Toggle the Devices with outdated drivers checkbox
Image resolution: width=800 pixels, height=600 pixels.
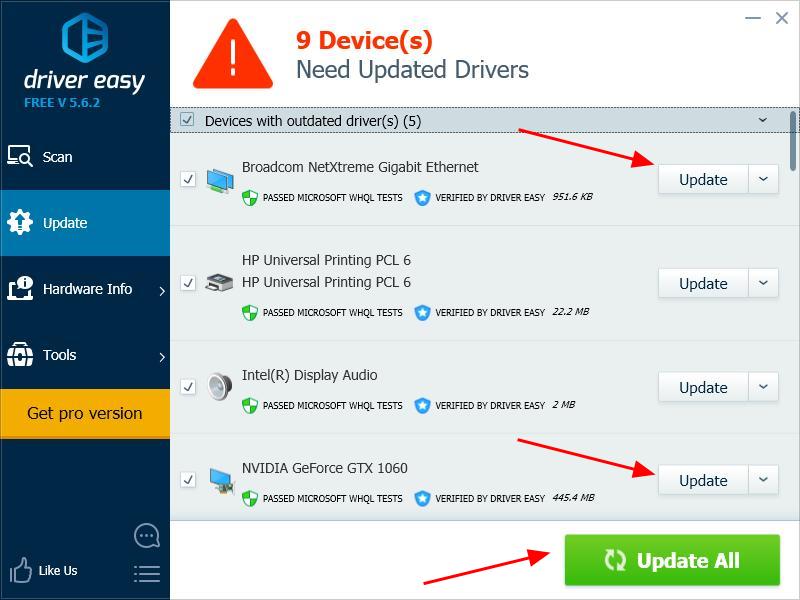pos(187,120)
